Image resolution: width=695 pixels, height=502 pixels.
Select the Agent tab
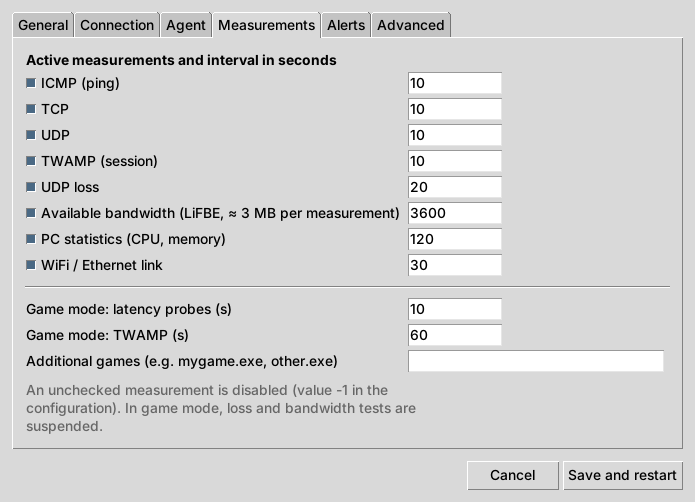point(186,25)
